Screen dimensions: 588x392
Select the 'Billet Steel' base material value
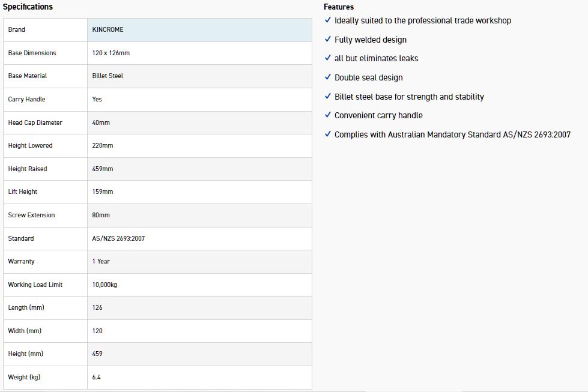(x=108, y=76)
